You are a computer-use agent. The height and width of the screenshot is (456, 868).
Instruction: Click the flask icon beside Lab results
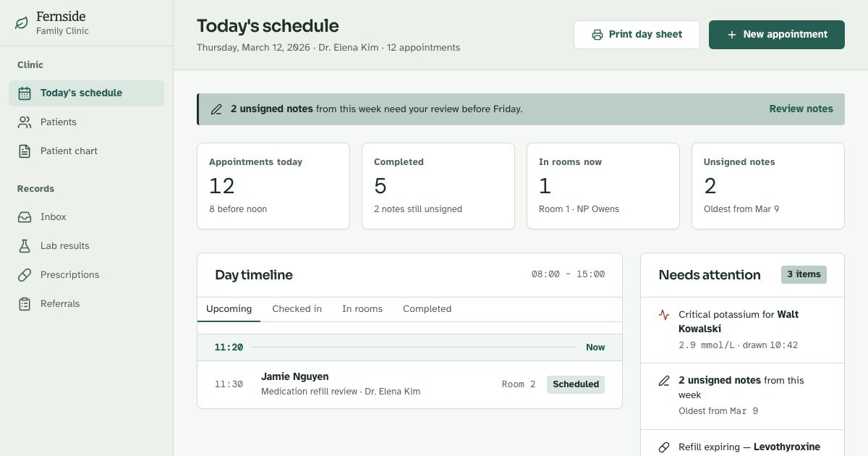click(25, 246)
